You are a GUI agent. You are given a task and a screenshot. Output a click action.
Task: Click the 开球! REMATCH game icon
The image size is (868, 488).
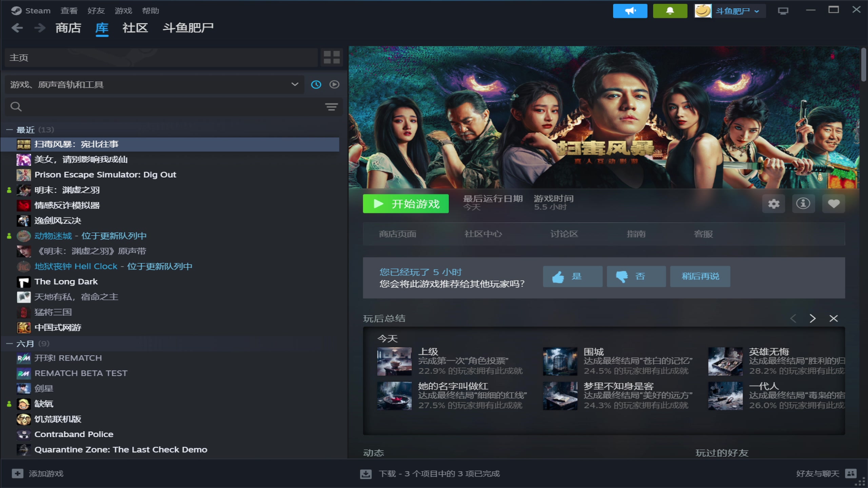24,358
